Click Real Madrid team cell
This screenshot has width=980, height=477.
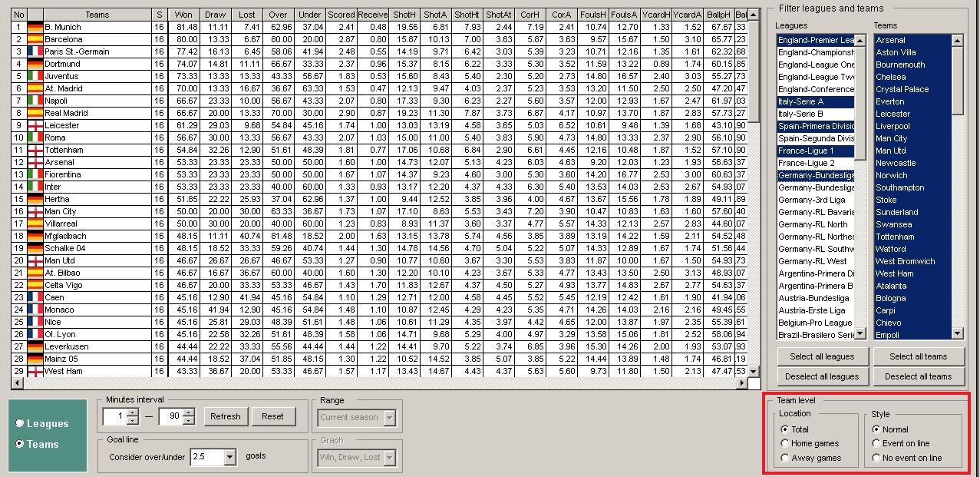(x=97, y=113)
